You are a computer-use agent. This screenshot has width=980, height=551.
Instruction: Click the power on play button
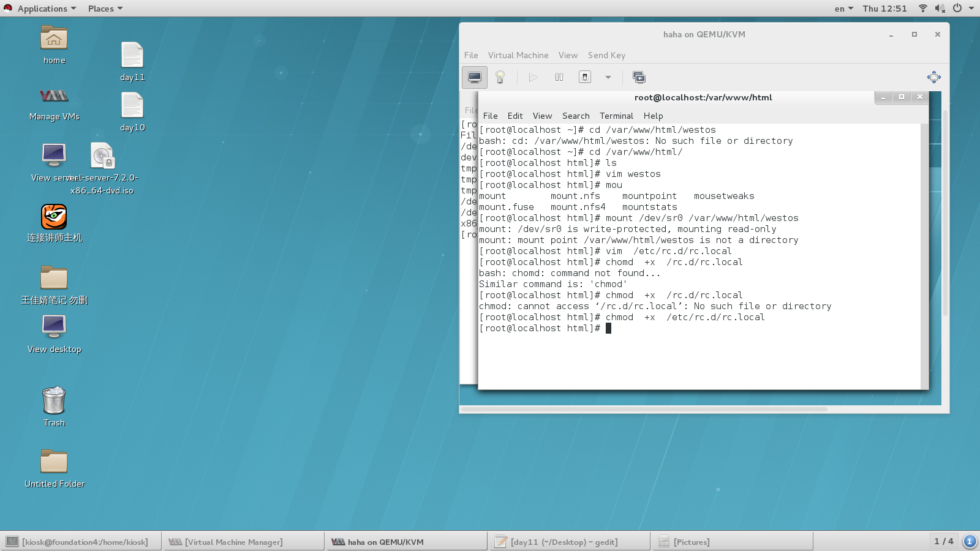point(533,77)
